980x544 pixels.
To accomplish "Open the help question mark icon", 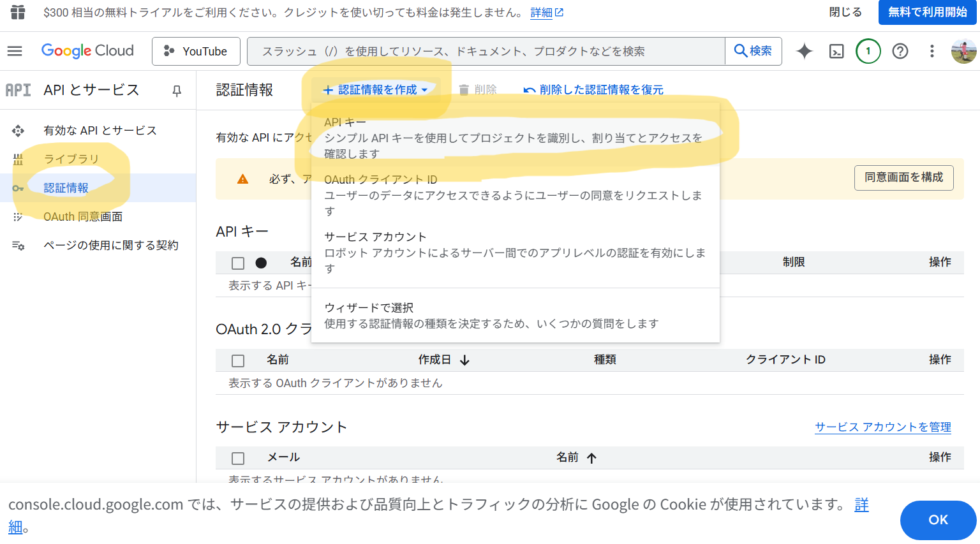I will pyautogui.click(x=900, y=51).
